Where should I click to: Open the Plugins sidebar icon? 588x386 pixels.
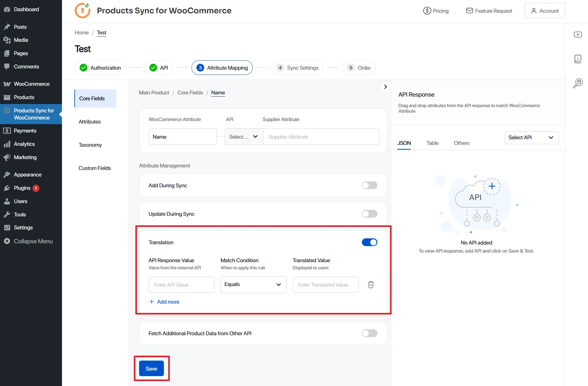(7, 188)
